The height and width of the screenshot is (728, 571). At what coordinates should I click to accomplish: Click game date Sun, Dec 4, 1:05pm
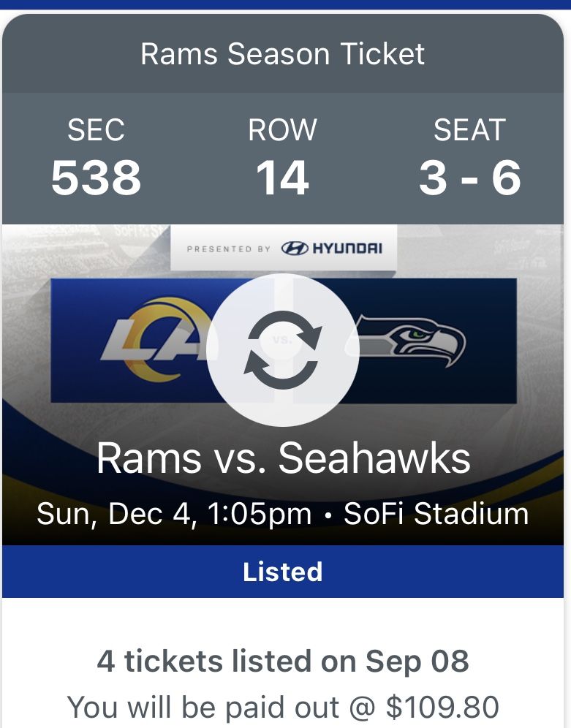click(x=175, y=515)
